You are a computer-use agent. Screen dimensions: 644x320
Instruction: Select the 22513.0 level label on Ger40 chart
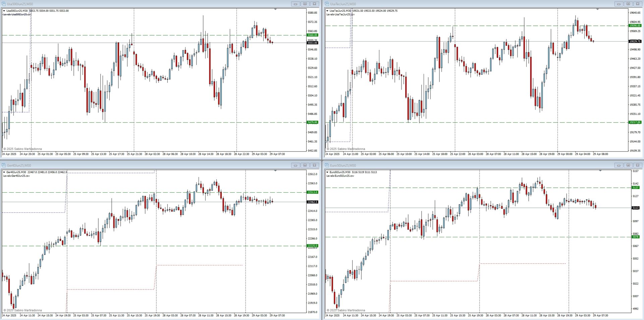(x=312, y=192)
